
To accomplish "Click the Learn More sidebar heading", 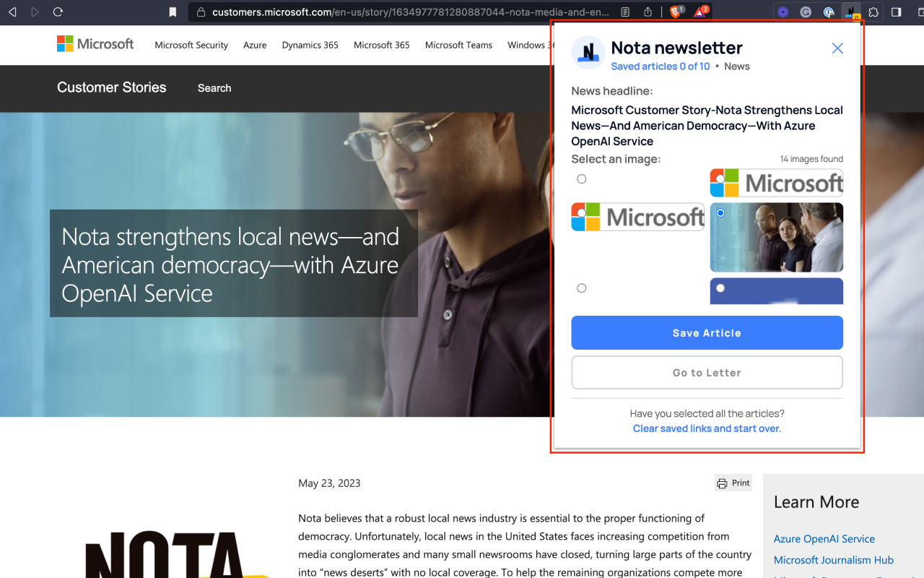I will [816, 502].
